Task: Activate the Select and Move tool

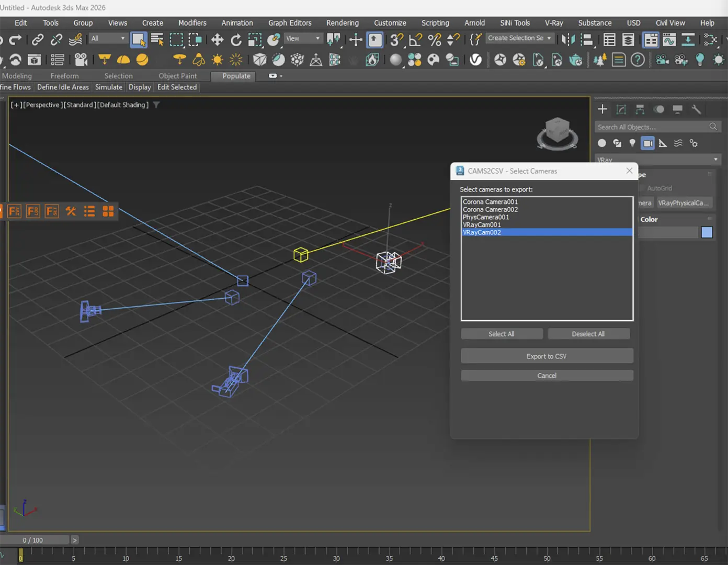Action: click(217, 39)
